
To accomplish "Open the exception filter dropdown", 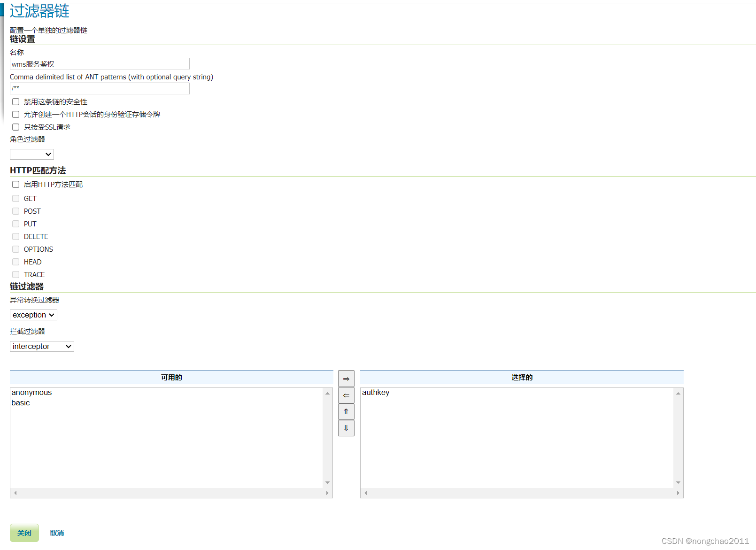I will pos(33,315).
